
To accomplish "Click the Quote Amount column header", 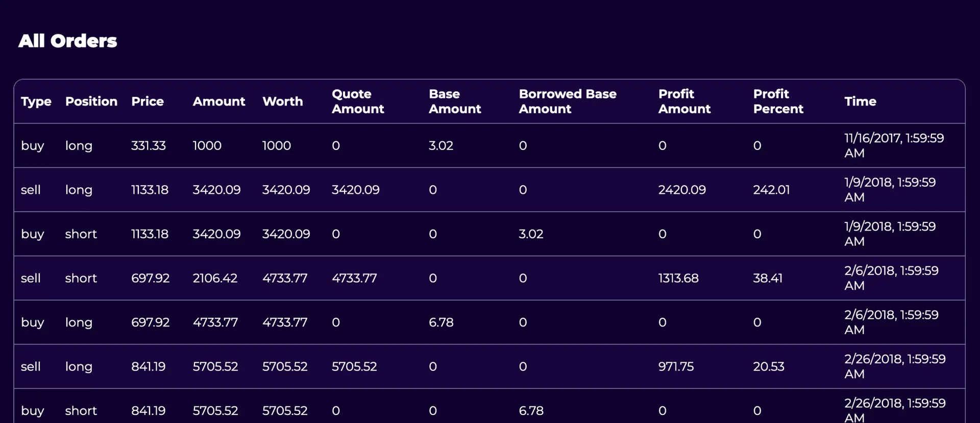I will [x=358, y=102].
